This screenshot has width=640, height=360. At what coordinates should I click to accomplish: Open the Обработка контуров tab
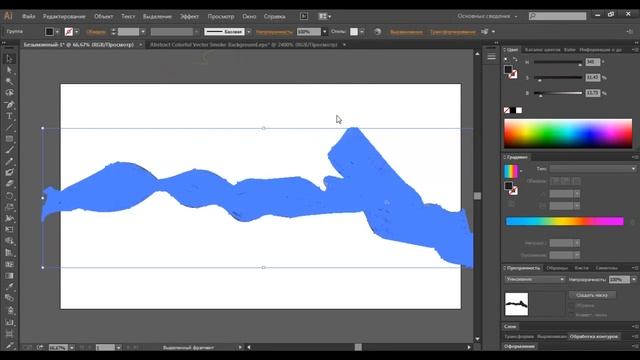pos(594,337)
